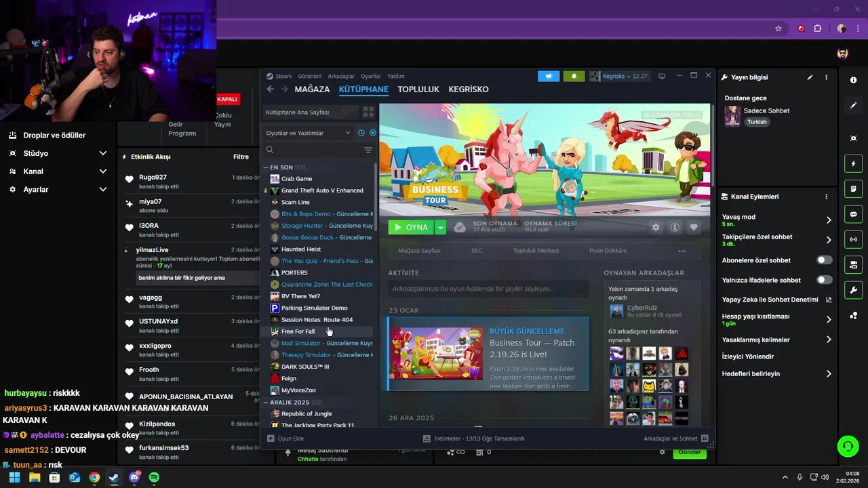Open Steam from the Windows taskbar
The image size is (868, 488).
[114, 477]
